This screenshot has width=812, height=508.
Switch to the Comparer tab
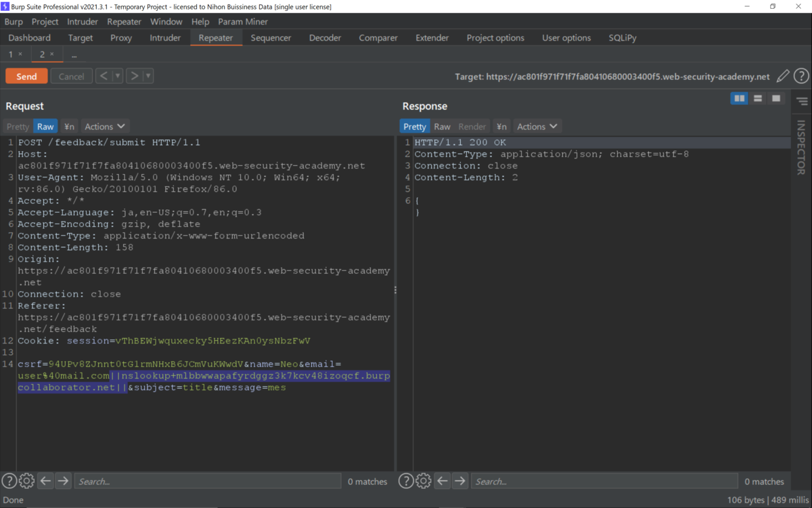(x=378, y=38)
